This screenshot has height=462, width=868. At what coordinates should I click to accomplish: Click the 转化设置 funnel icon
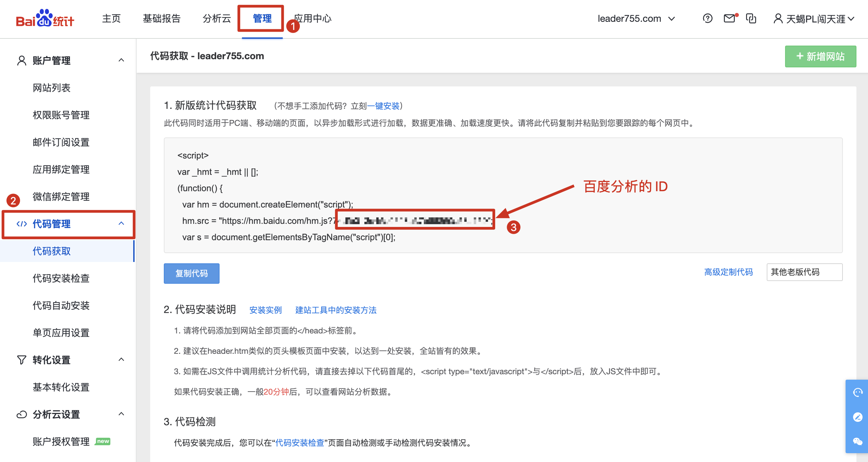[21, 360]
